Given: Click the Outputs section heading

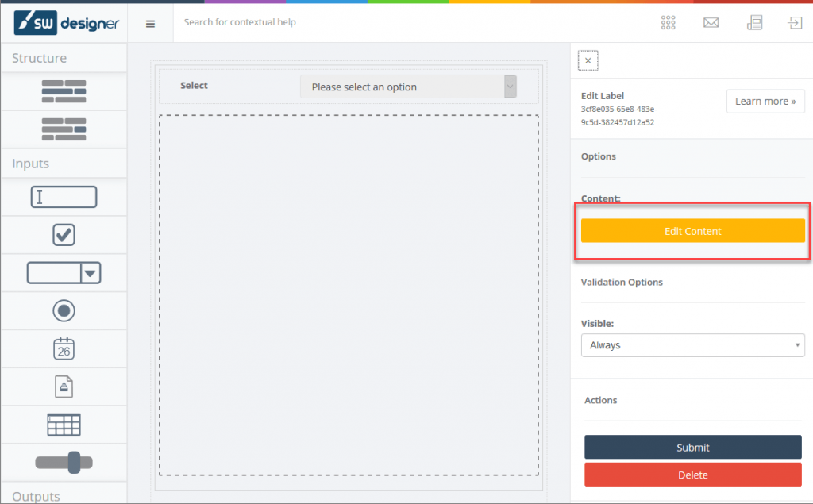Looking at the screenshot, I should point(37,496).
